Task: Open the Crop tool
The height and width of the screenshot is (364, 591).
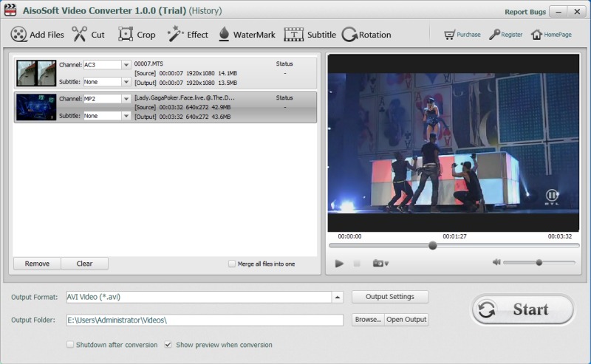Action: pyautogui.click(x=126, y=35)
